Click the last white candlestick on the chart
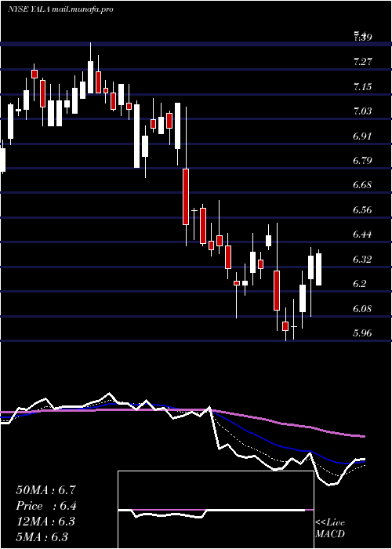The image size is (392, 549). [319, 269]
